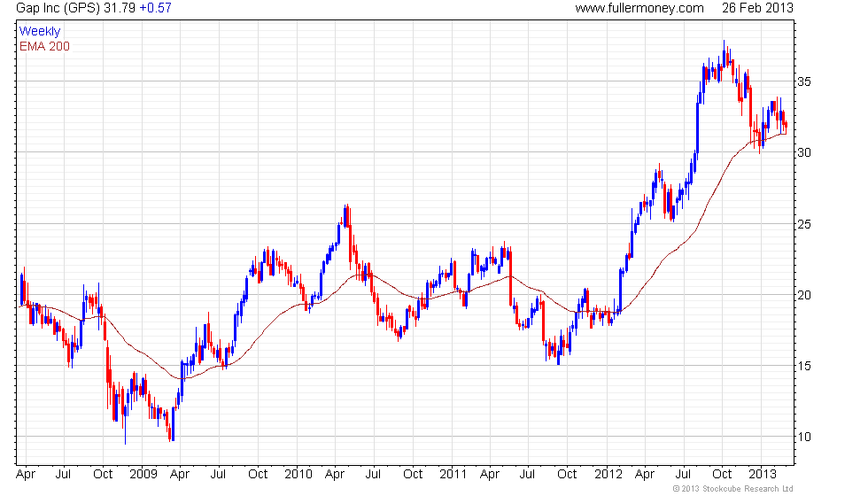Click the y-axis label 30
The width and height of the screenshot is (868, 496).
coord(804,152)
